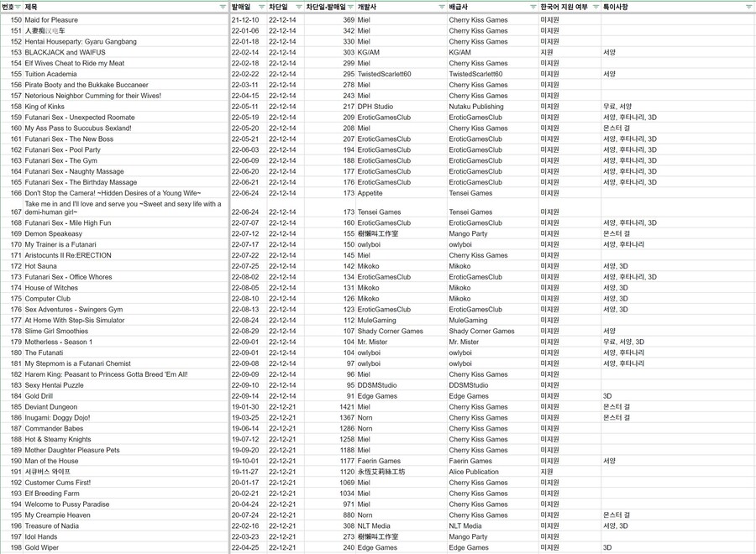Select the 'King of Kinks' title cell

[x=125, y=107]
